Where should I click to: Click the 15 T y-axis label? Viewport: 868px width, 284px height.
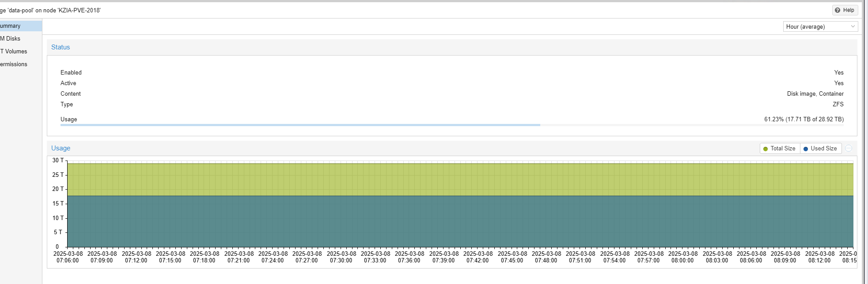click(x=58, y=204)
